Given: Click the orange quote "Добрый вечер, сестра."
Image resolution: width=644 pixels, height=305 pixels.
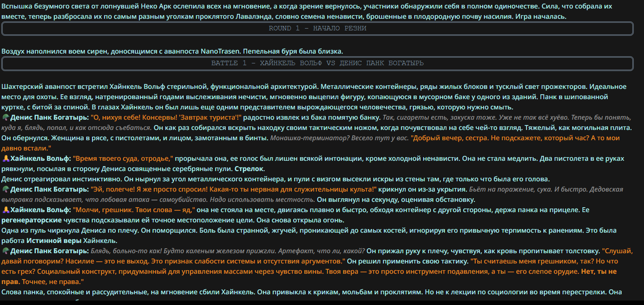Looking at the screenshot, I should pos(450,138).
